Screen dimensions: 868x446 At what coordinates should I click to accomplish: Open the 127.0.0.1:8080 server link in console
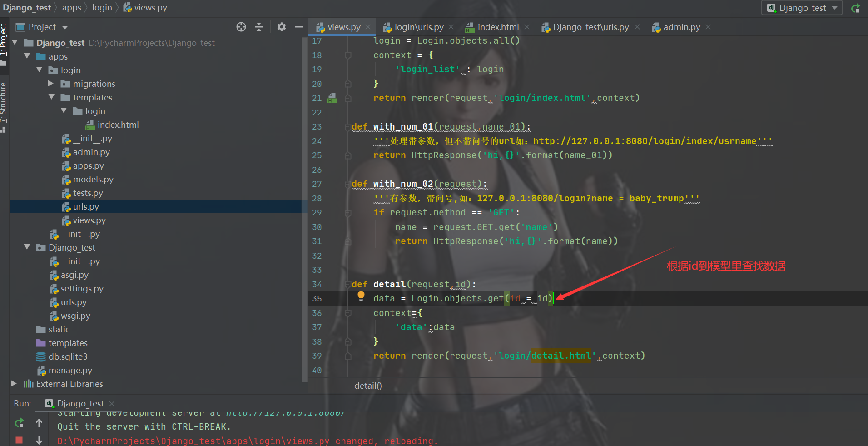tap(286, 412)
